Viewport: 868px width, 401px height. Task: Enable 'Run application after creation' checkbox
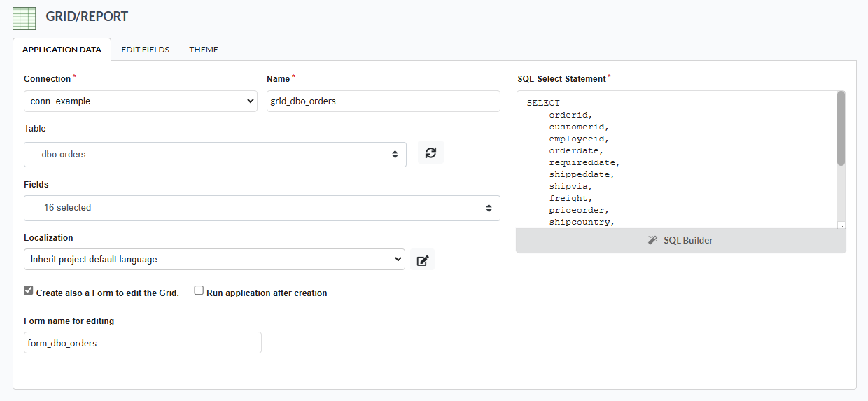pyautogui.click(x=199, y=290)
